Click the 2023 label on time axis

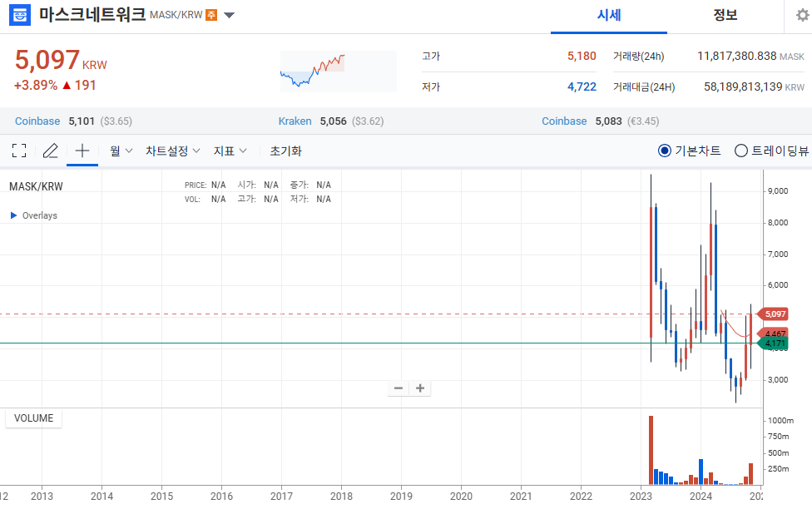tap(641, 496)
